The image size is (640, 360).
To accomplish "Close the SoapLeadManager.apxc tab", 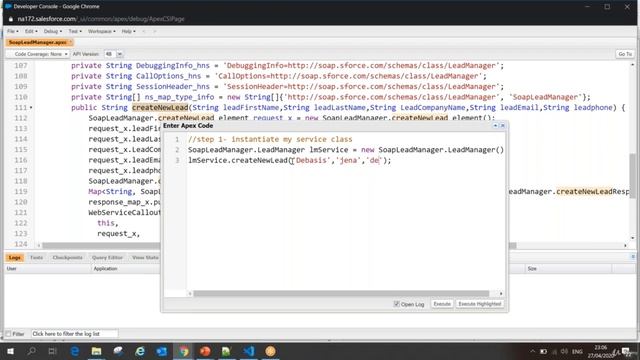I will click(71, 42).
